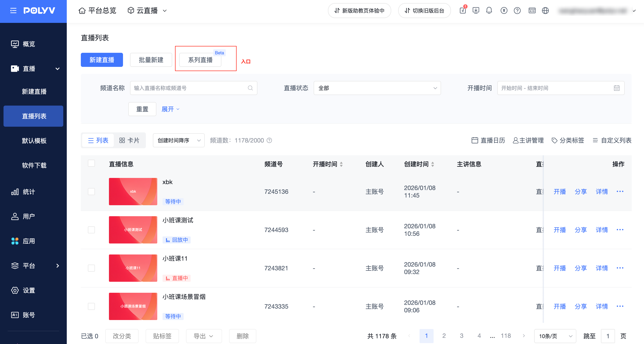Click the channel count help icon
The width and height of the screenshot is (644, 344).
269,140
